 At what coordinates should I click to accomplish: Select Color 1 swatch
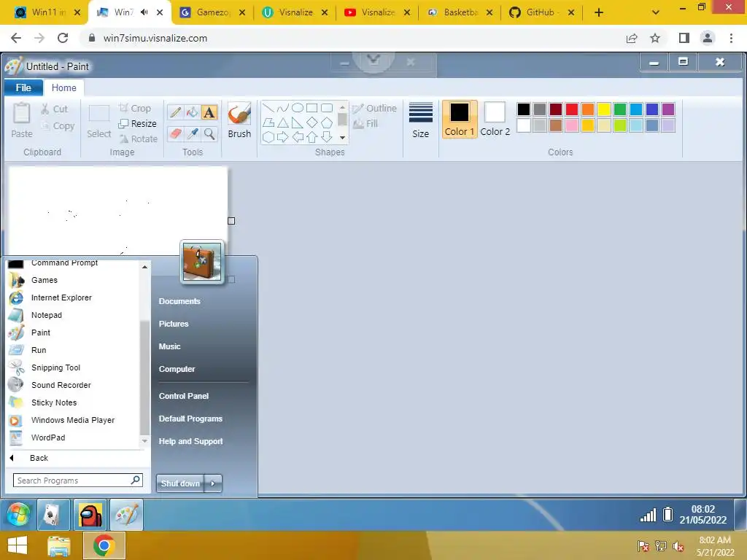point(460,120)
